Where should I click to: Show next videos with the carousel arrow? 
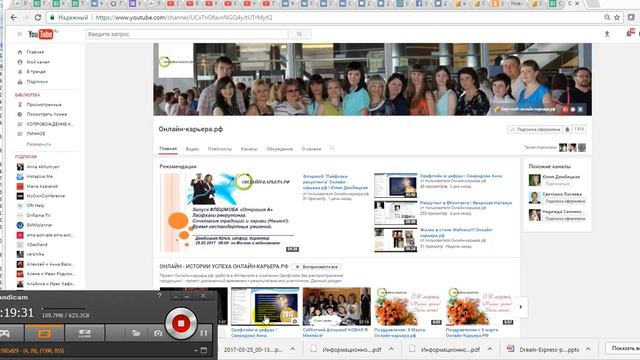520,307
